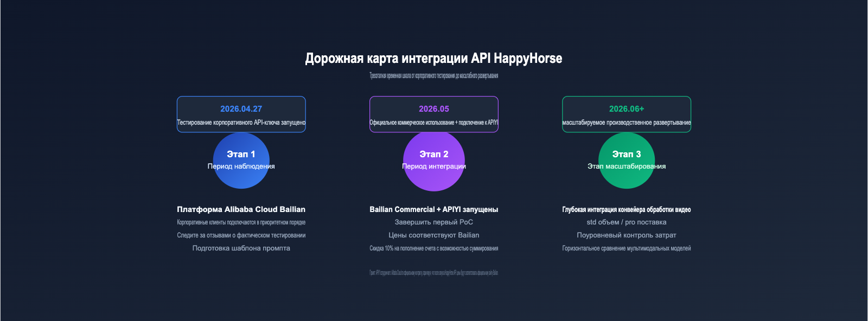Click "Этап масштабирования"

pyautogui.click(x=626, y=166)
